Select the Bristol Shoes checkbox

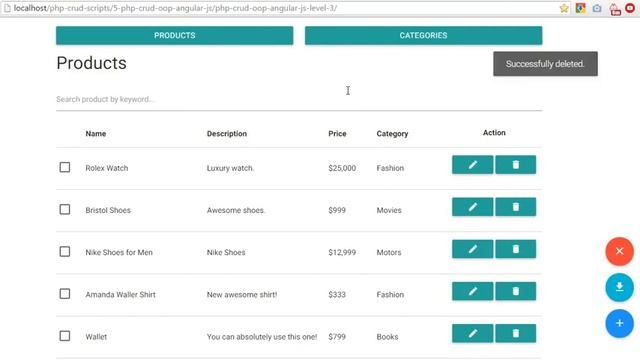[65, 209]
